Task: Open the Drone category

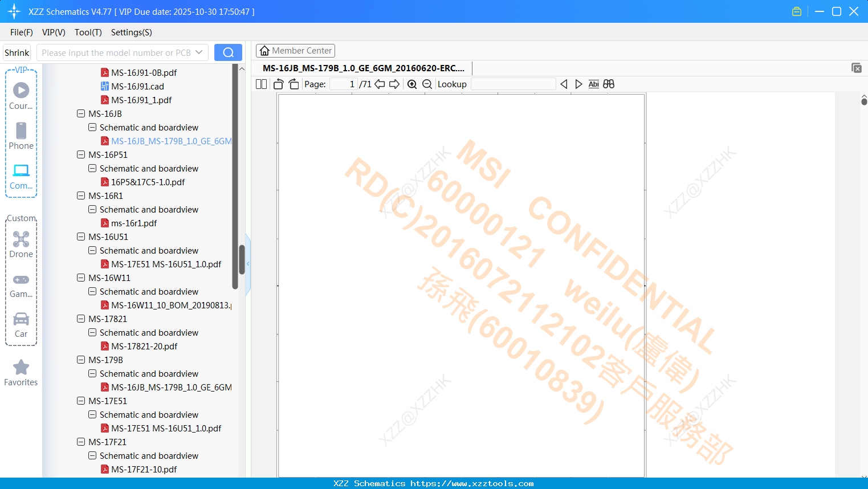Action: point(21,244)
